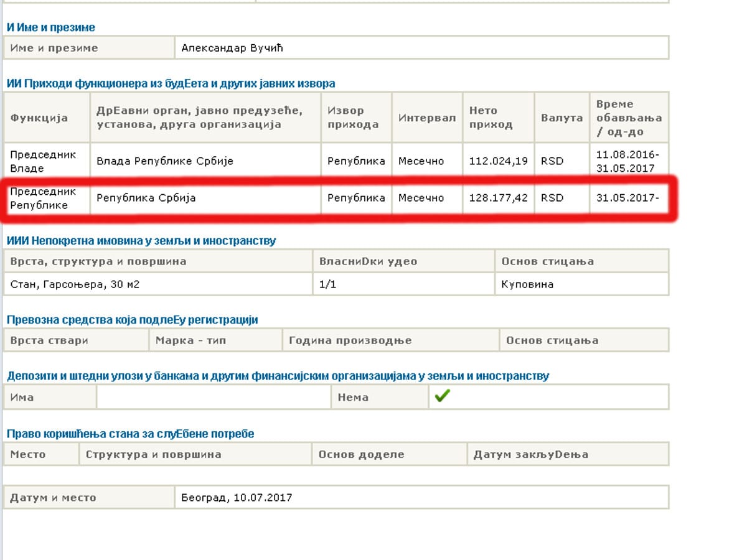The height and width of the screenshot is (560, 747).
Task: Click the green checkmark next to Нема
Action: [442, 396]
